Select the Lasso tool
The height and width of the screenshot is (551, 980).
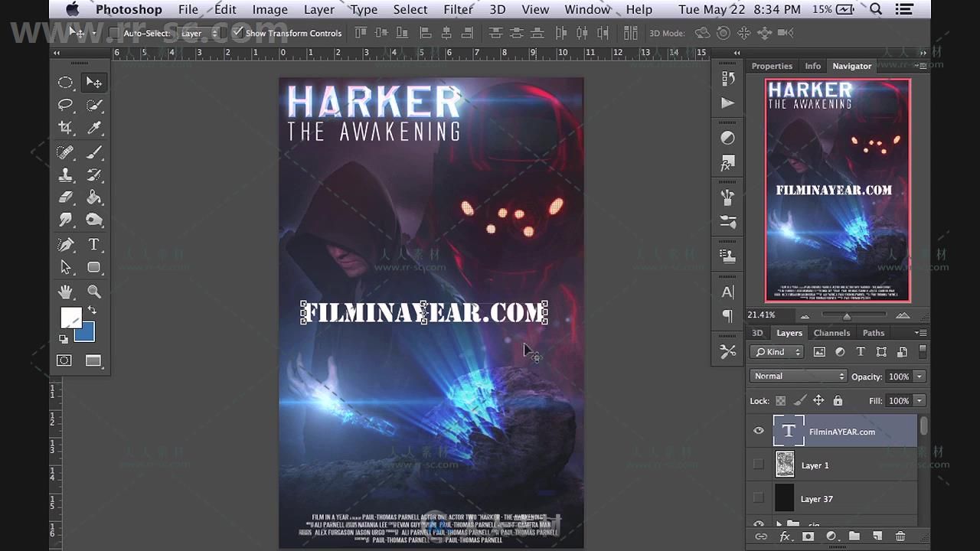pyautogui.click(x=66, y=105)
